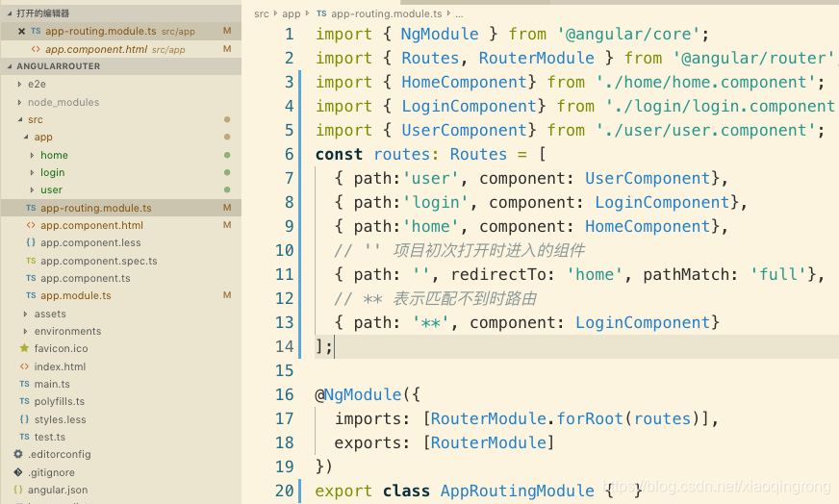Screen dimensions: 839x504
Task: Click app in editor breadcrumb
Action: click(x=292, y=13)
